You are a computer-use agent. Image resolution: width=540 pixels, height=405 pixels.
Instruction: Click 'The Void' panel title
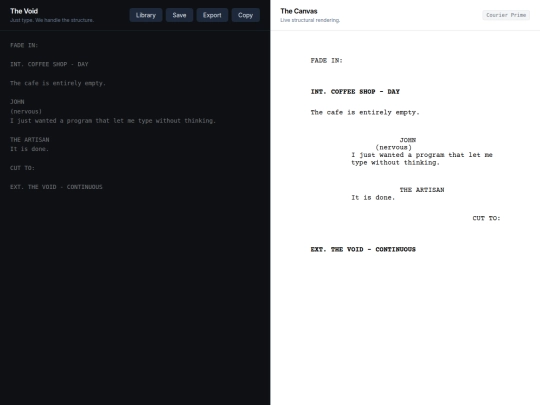click(x=24, y=11)
